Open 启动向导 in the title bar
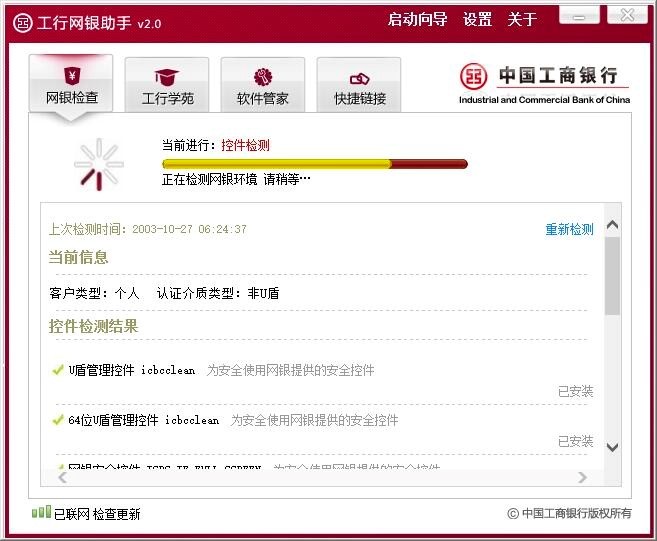The image size is (657, 541). (x=417, y=19)
